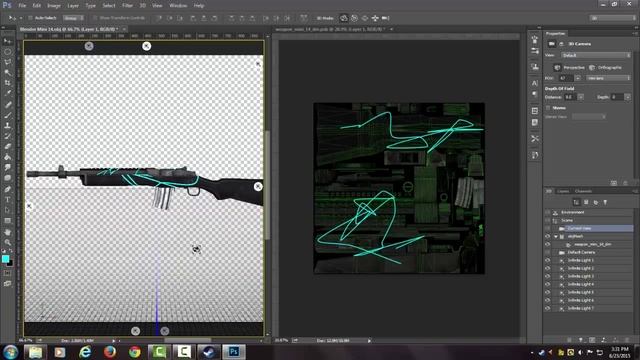Image resolution: width=640 pixels, height=360 pixels.
Task: Select the Eyedropper tool
Action: (x=7, y=93)
